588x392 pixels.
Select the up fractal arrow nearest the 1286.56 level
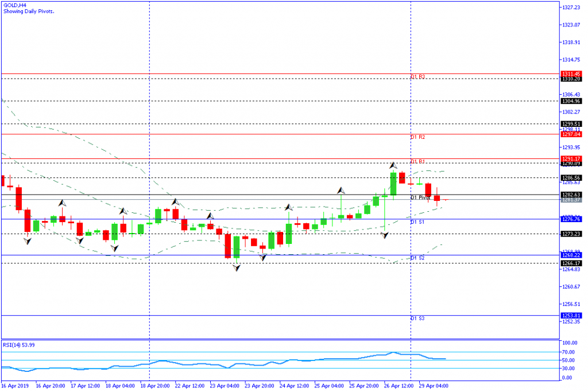pyautogui.click(x=341, y=190)
